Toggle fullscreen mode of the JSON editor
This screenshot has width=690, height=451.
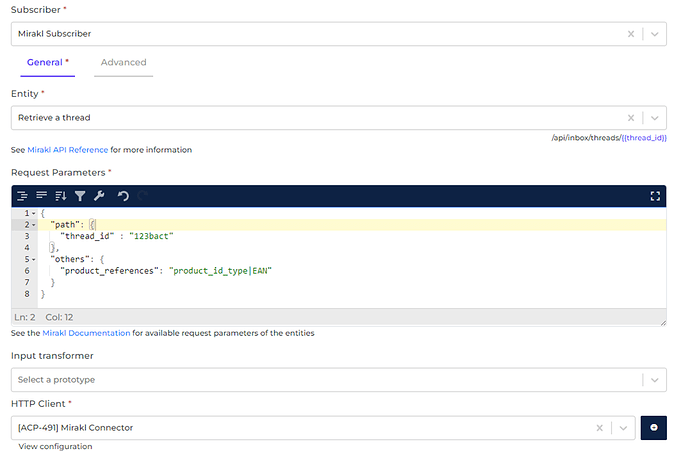pyautogui.click(x=655, y=196)
